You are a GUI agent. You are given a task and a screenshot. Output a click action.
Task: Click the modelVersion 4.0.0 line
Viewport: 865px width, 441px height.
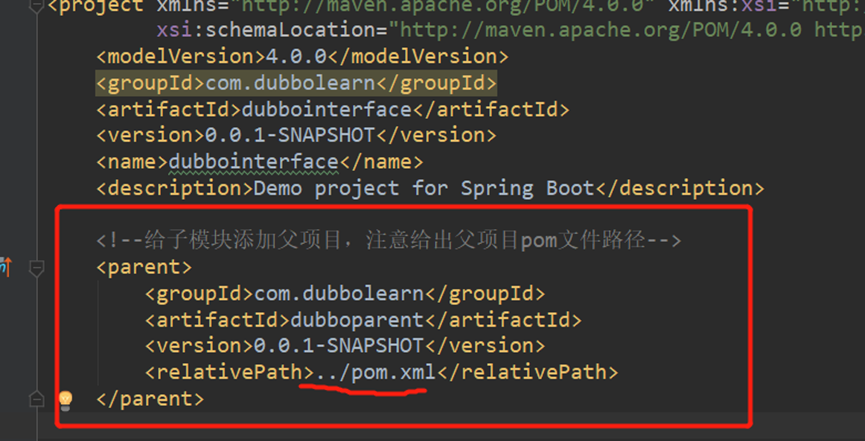[x=302, y=57]
